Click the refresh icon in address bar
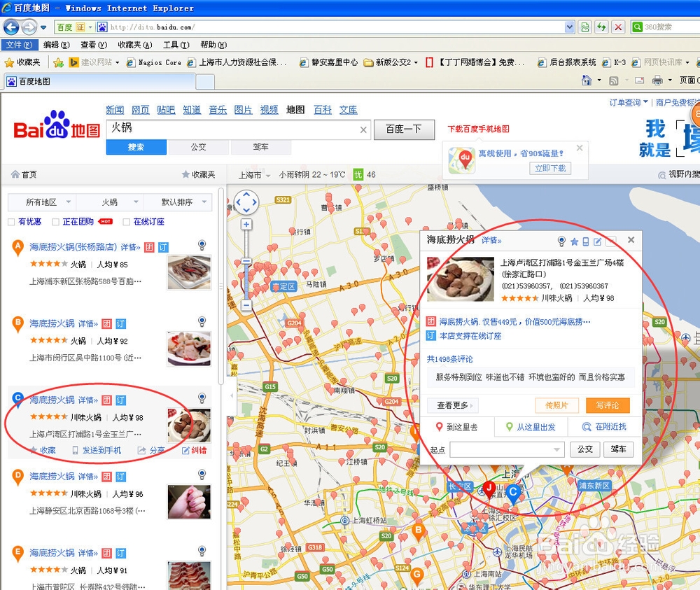Viewport: 700px width, 590px height. (x=601, y=27)
